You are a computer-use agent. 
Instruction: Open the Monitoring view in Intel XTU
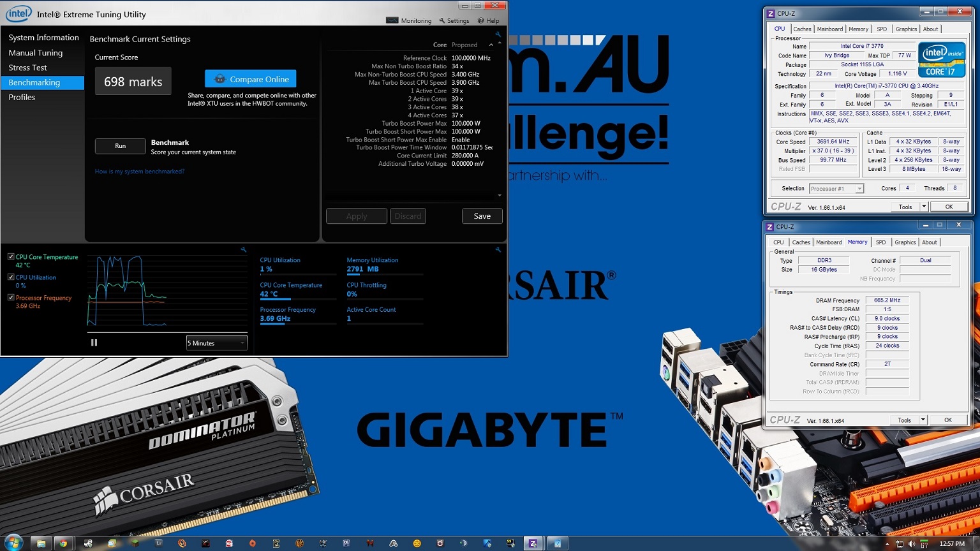[409, 20]
